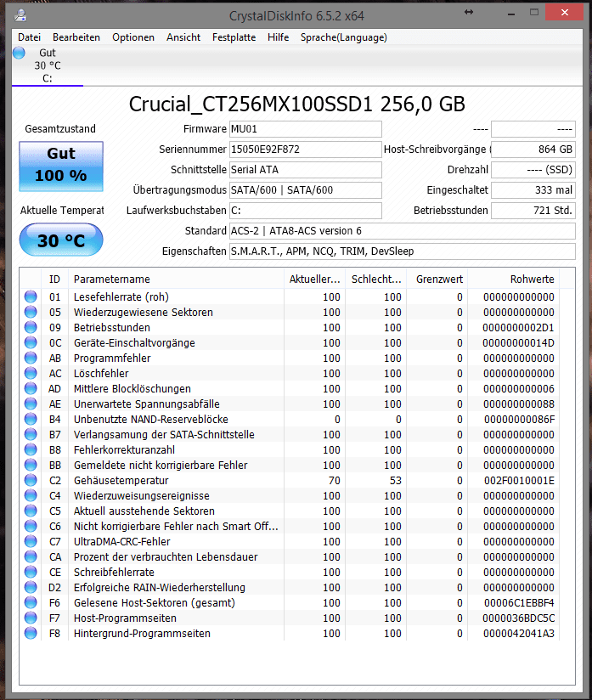
Task: Select the raw value 0000042041A3
Action: click(x=519, y=633)
